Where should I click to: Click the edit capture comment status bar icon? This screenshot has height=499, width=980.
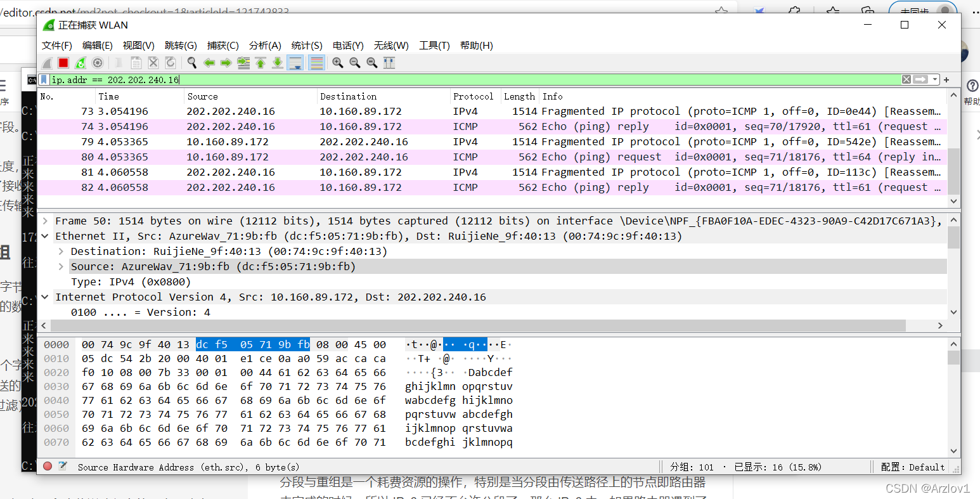tap(63, 466)
